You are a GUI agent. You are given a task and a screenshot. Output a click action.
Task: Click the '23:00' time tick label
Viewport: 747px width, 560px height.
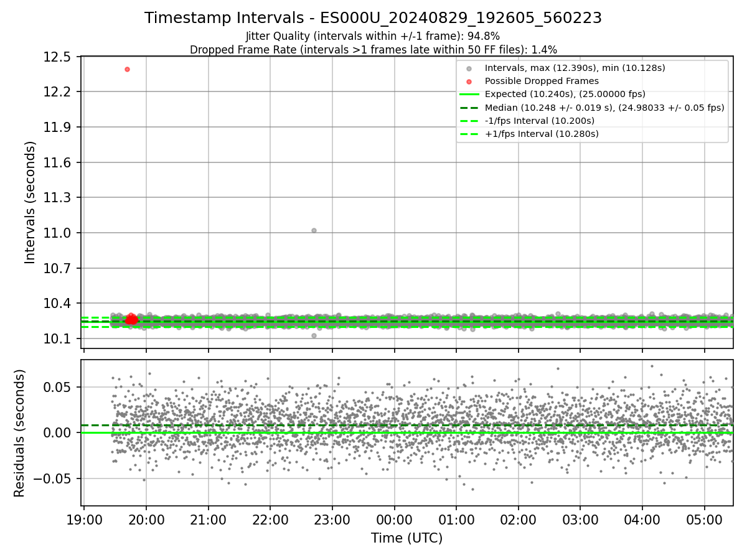[x=332, y=520]
